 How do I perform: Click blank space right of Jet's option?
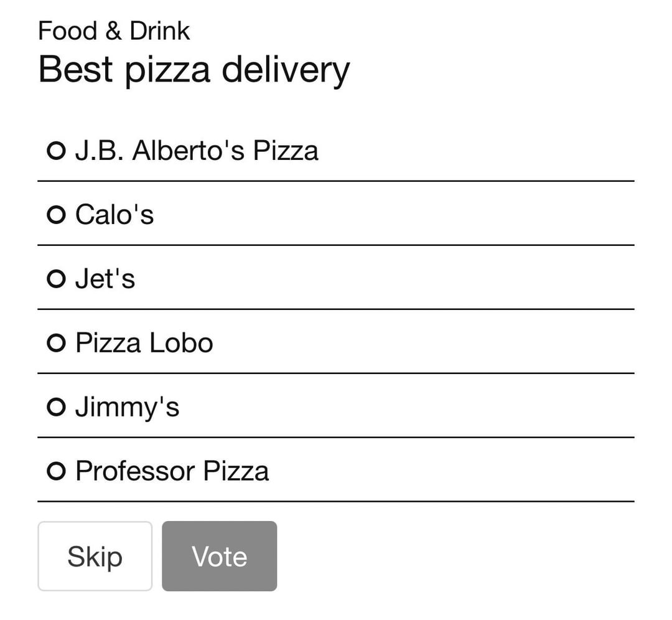pyautogui.click(x=398, y=279)
